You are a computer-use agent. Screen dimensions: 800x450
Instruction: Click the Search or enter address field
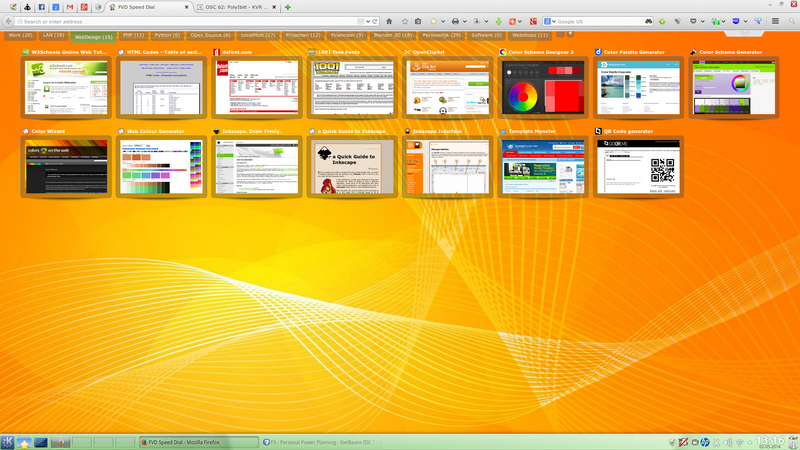[x=189, y=21]
